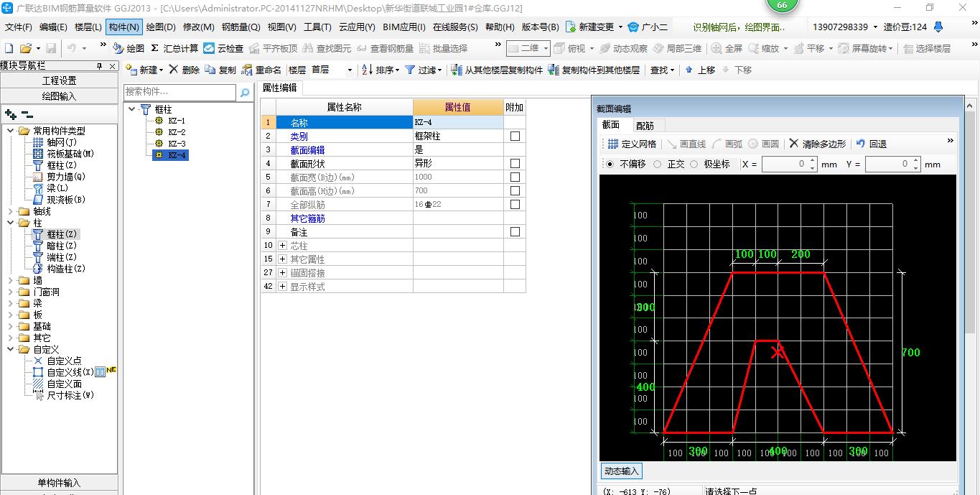Click 定义网格 define grid tool
This screenshot has width=980, height=495.
(632, 144)
